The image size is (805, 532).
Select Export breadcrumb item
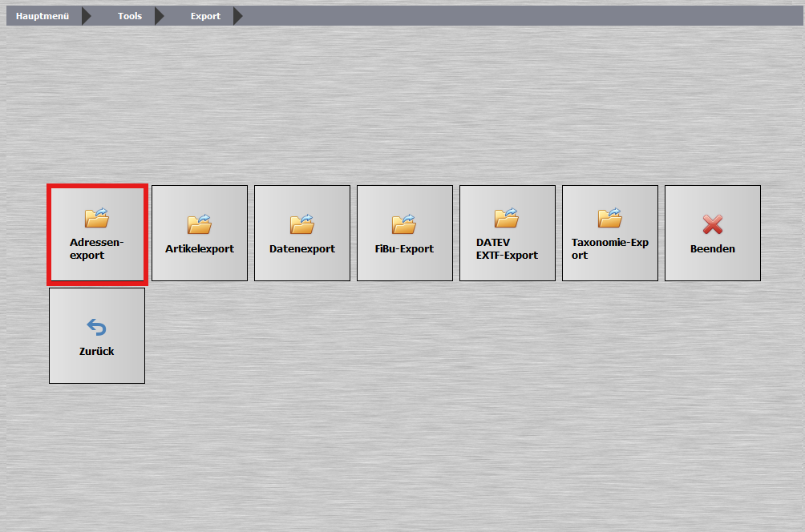click(x=205, y=16)
